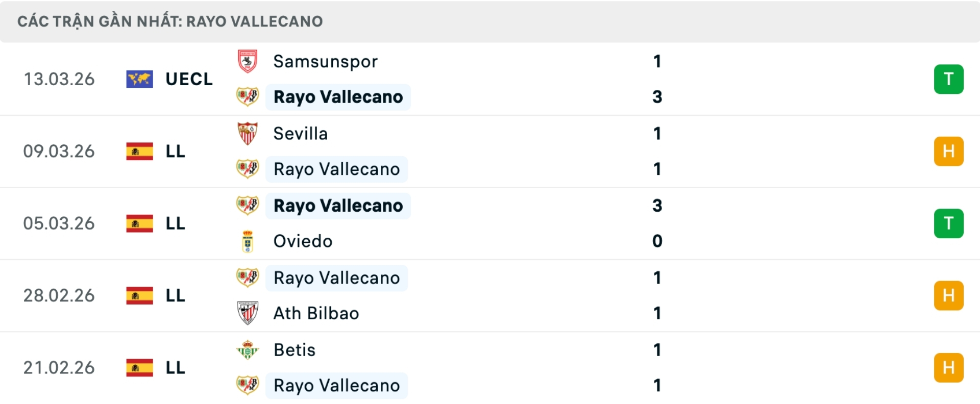
Task: Click the yellow H badge for the Betis match
Action: click(x=948, y=367)
